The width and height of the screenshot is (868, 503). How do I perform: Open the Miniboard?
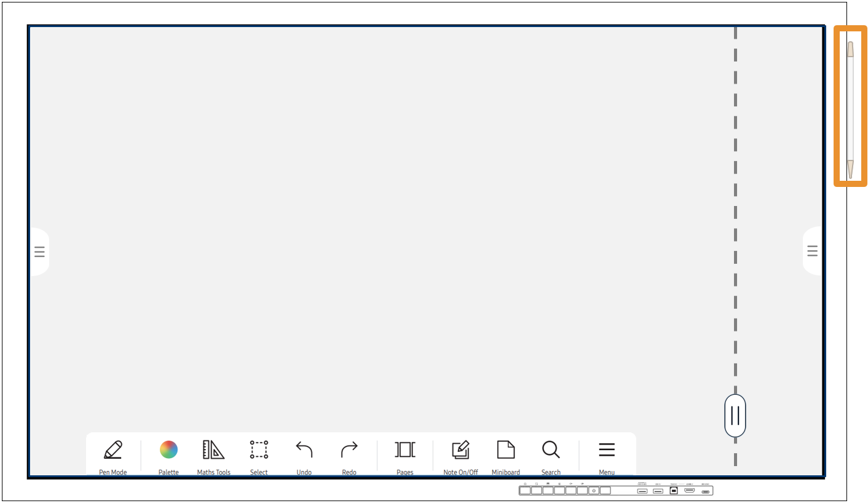(505, 450)
